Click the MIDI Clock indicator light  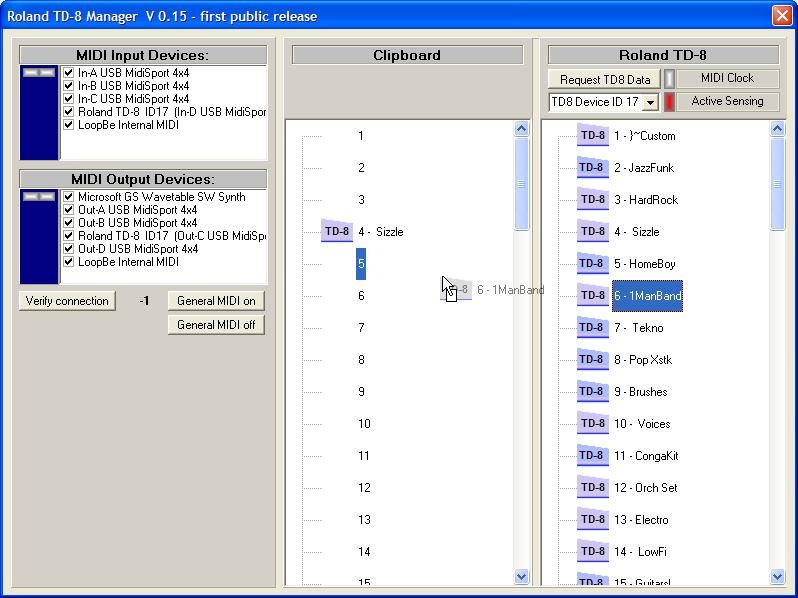(x=669, y=79)
